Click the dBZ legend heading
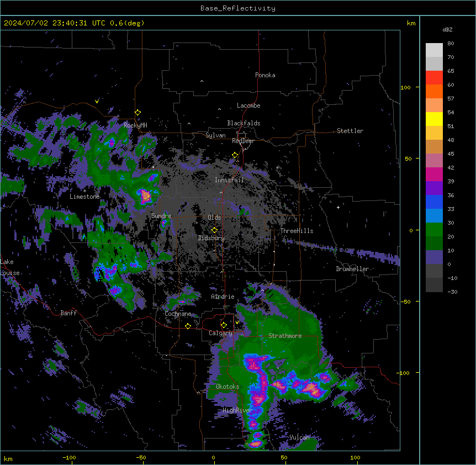The width and height of the screenshot is (476, 465). (x=447, y=29)
